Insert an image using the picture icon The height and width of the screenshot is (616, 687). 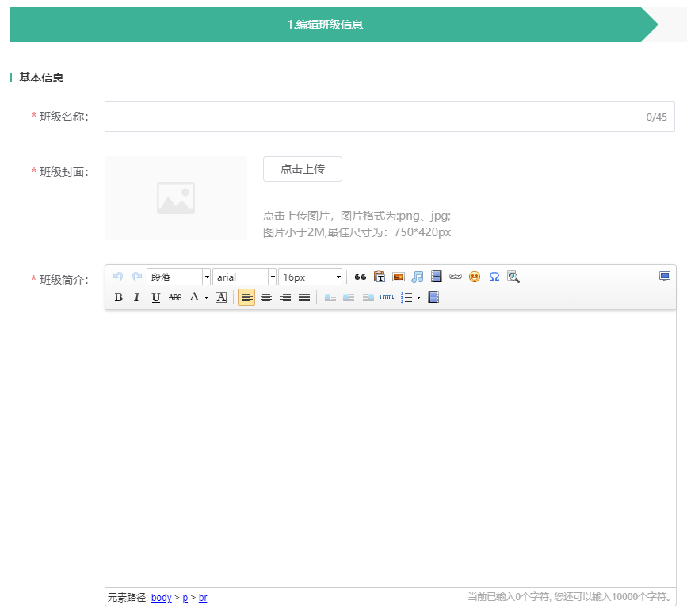(x=399, y=277)
